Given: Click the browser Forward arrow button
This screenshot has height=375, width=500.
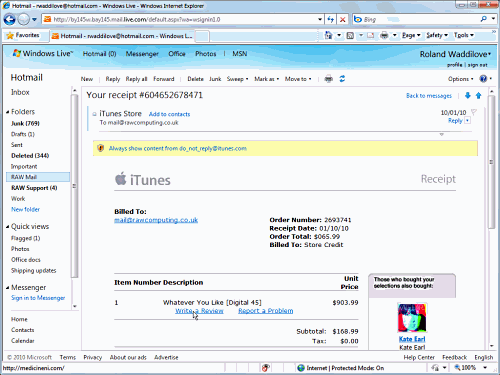Looking at the screenshot, I should click(24, 19).
